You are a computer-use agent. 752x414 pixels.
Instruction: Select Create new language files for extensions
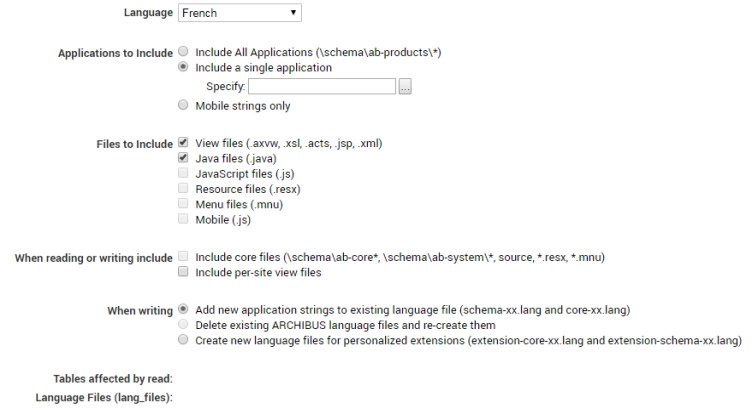pyautogui.click(x=183, y=340)
